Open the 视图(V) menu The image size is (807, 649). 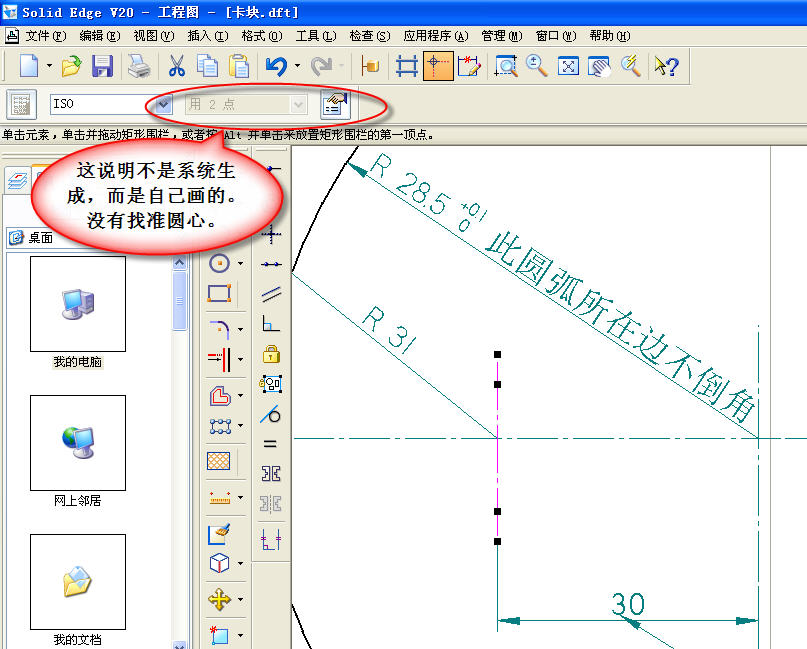pos(154,36)
